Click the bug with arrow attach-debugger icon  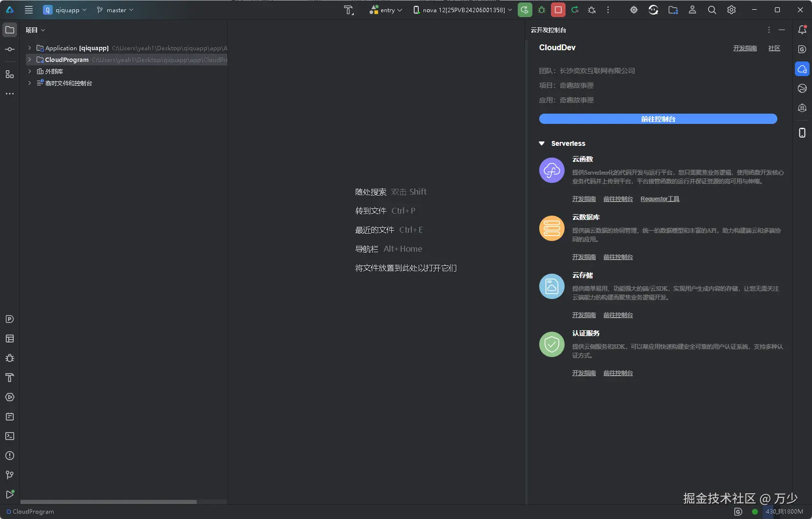click(592, 10)
